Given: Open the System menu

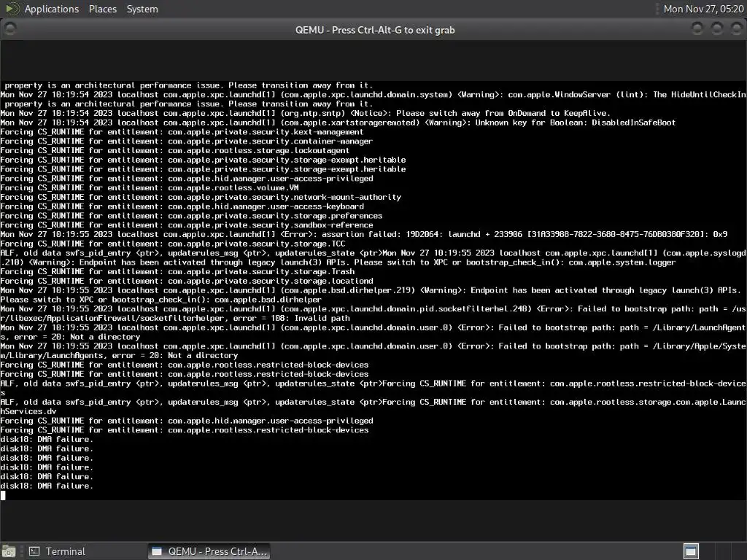Looking at the screenshot, I should 142,9.
